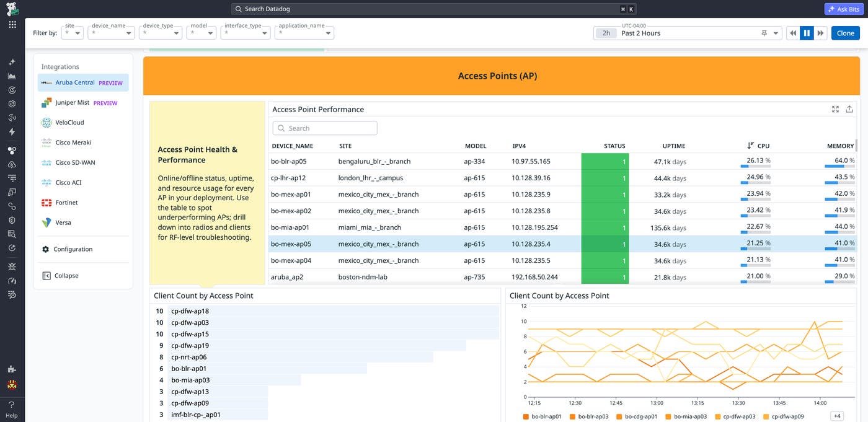
Task: Toggle bo-cdg-ap01 series in chart legend
Action: point(637,416)
